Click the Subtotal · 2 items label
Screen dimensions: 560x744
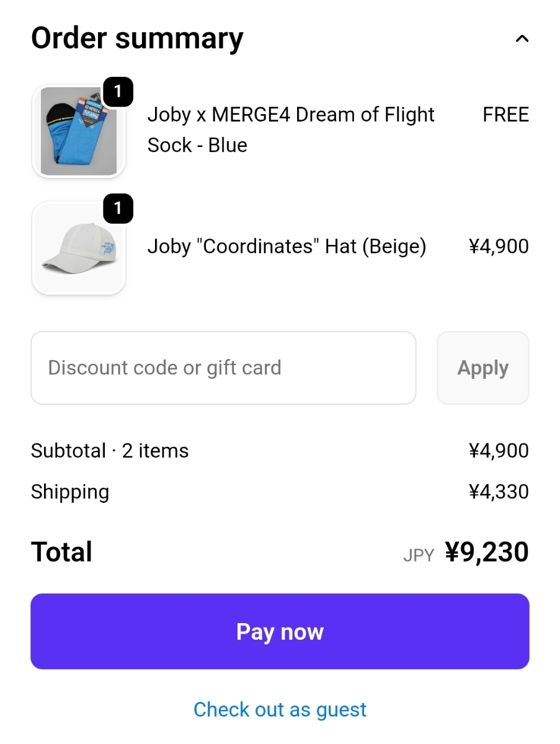pyautogui.click(x=110, y=451)
